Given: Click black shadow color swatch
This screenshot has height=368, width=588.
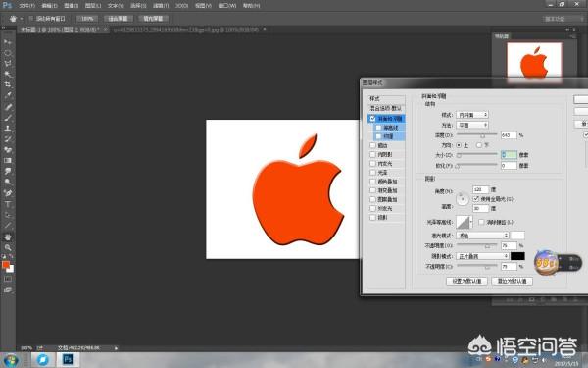Looking at the screenshot, I should click(517, 256).
